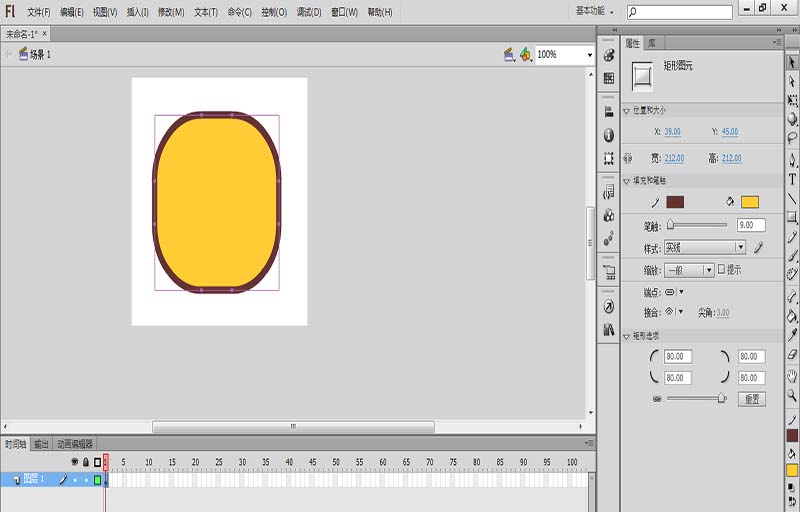Collapse the 位置和大小 section
The image size is (800, 512).
tap(627, 111)
